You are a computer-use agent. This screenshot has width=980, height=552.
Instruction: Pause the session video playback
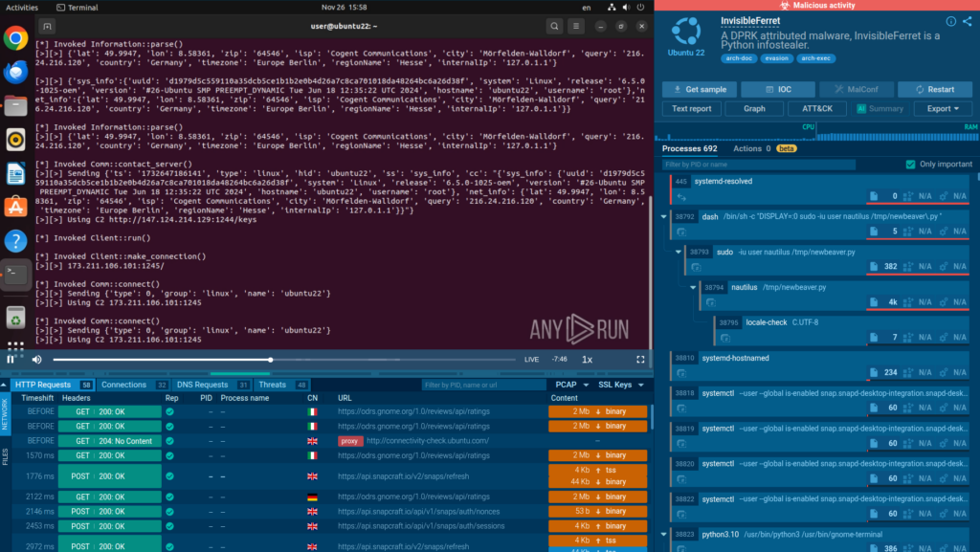tap(11, 360)
